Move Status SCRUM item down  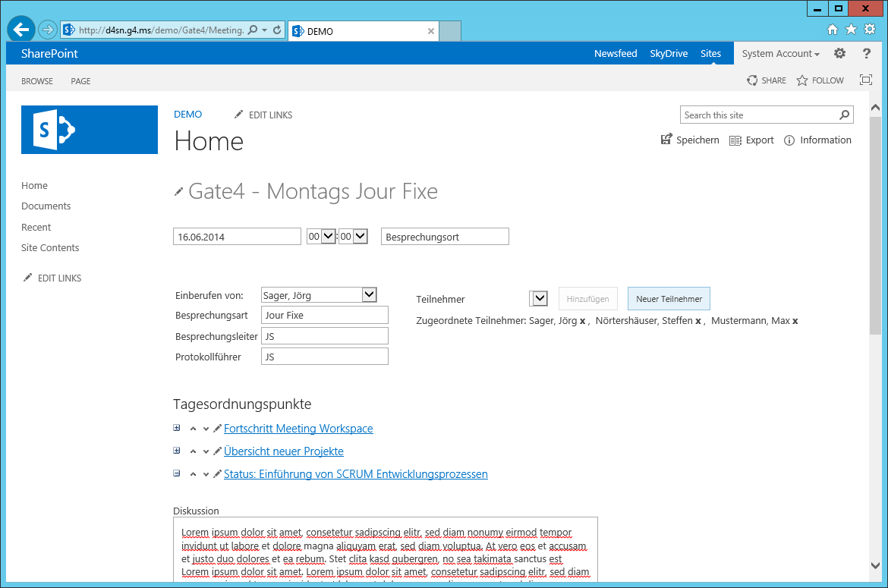(x=206, y=474)
